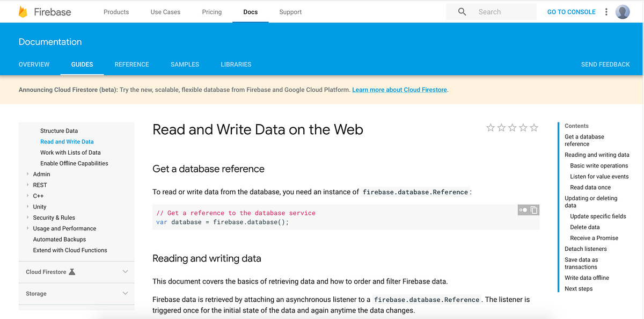The width and height of the screenshot is (644, 319).
Task: Open the Pricing menu item
Action: pyautogui.click(x=211, y=11)
